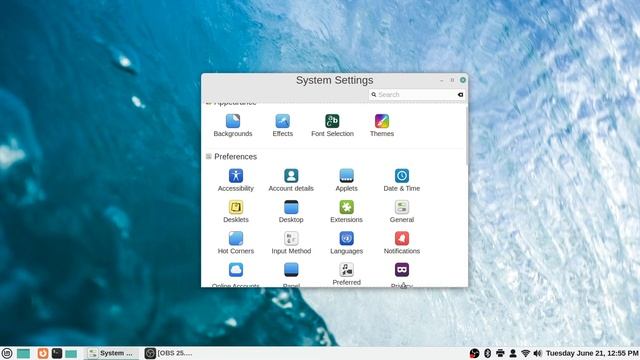The image size is (640, 360).
Task: Open the printer tray applet
Action: [500, 353]
